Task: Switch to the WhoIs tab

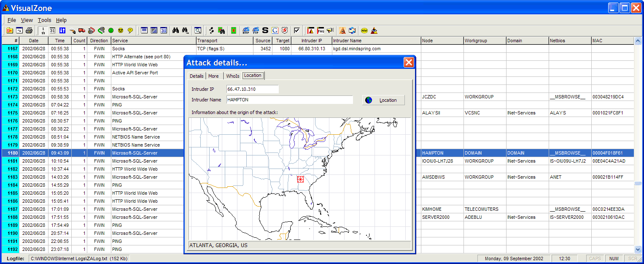Action: click(x=232, y=76)
